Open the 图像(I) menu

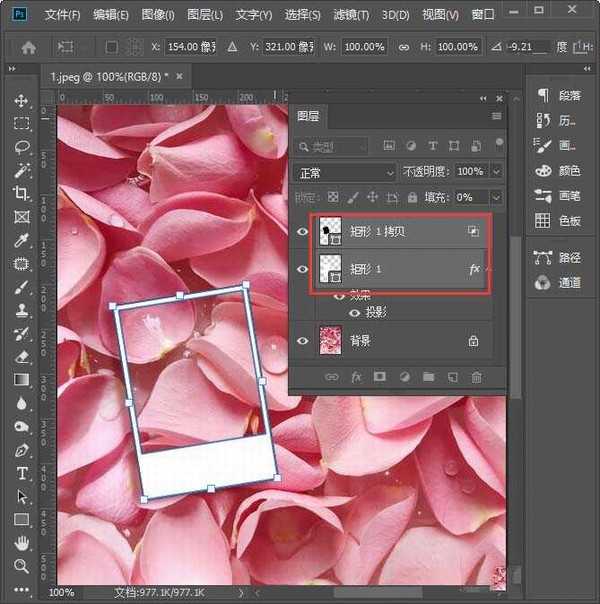pyautogui.click(x=158, y=15)
